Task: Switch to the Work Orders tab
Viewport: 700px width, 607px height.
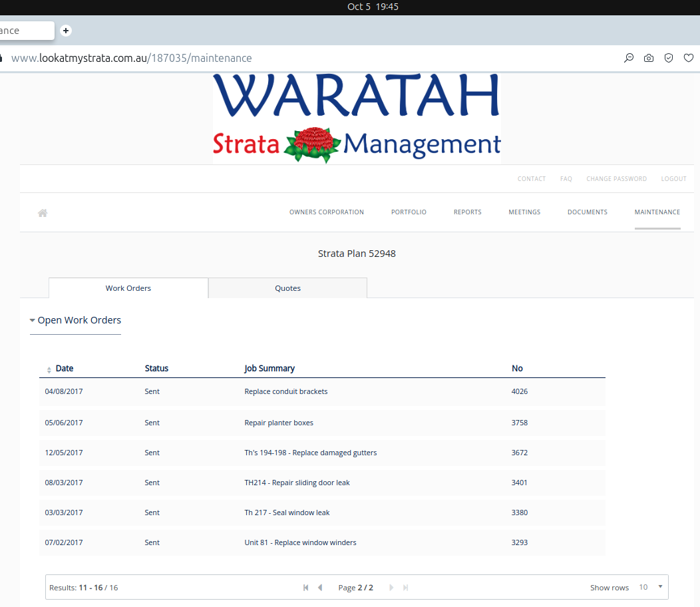Action: pos(128,288)
